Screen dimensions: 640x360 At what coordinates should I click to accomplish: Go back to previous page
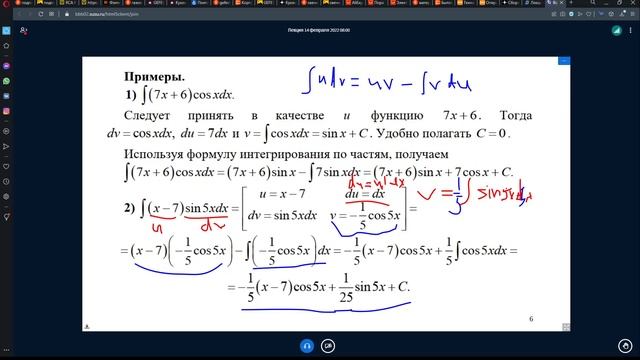19,14
